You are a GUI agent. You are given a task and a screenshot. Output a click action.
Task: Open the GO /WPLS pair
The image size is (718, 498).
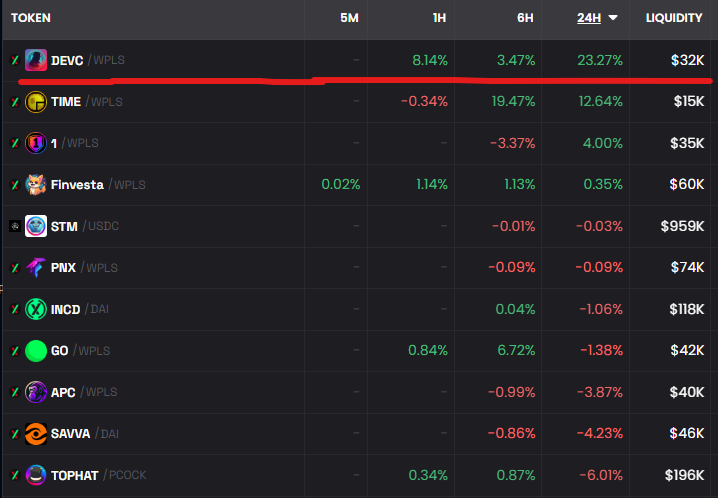pyautogui.click(x=81, y=351)
